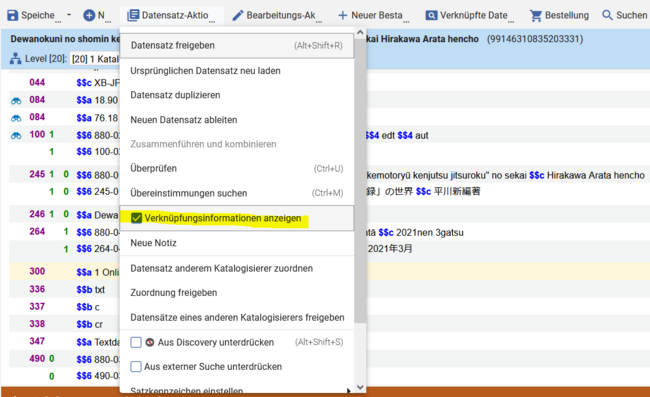Click field tag 246
Screen dimensions: 650x397
click(x=37, y=214)
